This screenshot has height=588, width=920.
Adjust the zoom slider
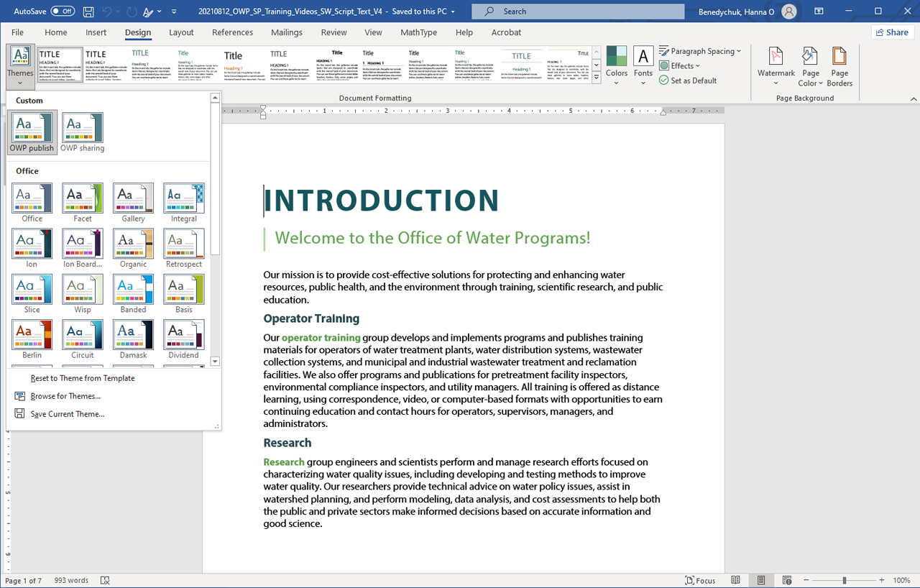pos(845,580)
